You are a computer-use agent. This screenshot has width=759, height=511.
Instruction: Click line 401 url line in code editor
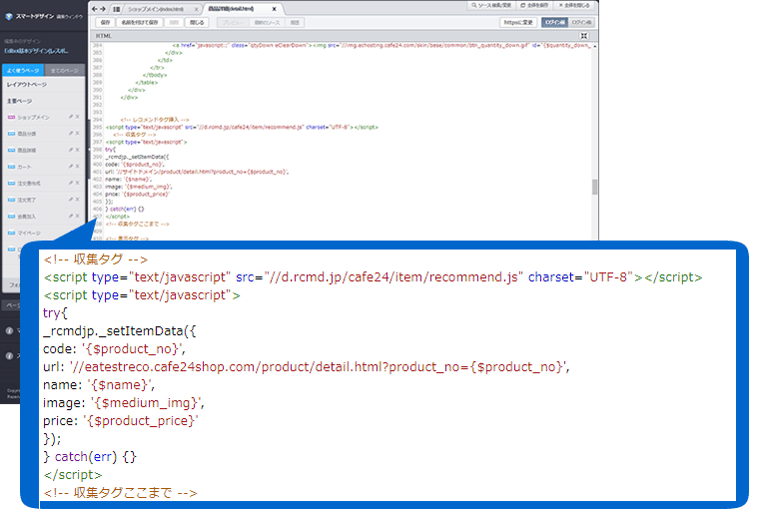tap(197, 172)
